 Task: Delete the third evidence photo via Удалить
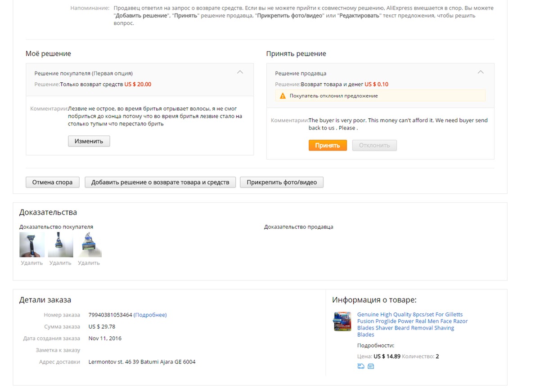click(89, 263)
